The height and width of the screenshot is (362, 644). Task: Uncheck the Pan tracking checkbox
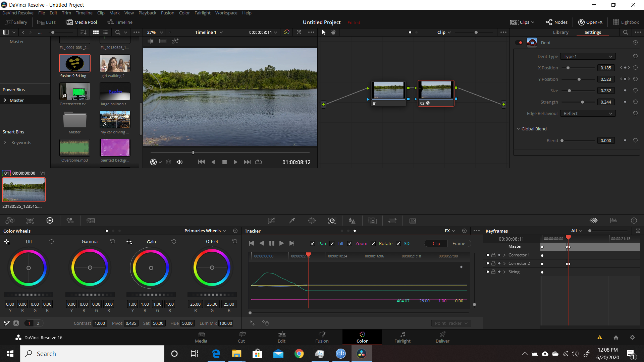pos(313,244)
